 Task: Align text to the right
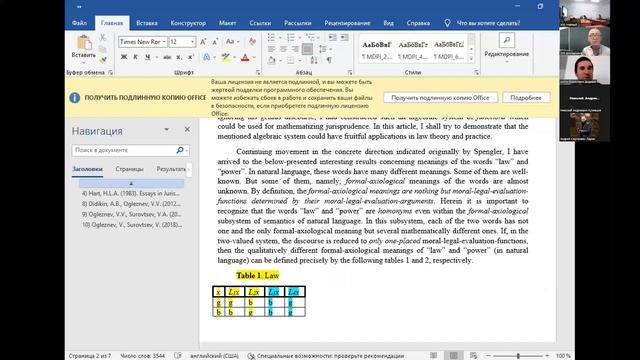coord(295,49)
